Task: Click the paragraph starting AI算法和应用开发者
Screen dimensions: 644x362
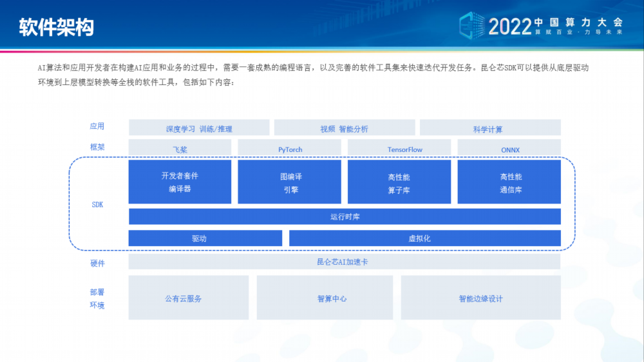Action: (x=313, y=75)
